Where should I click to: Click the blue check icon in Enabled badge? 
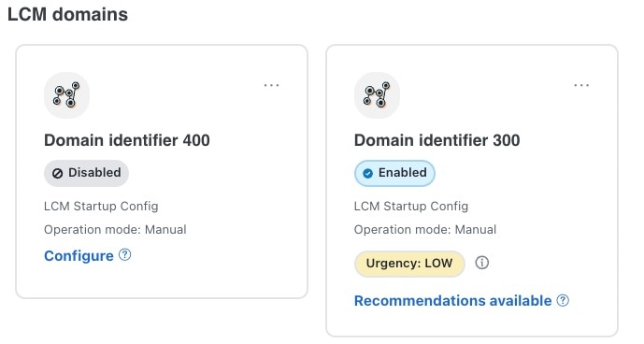pyautogui.click(x=367, y=174)
